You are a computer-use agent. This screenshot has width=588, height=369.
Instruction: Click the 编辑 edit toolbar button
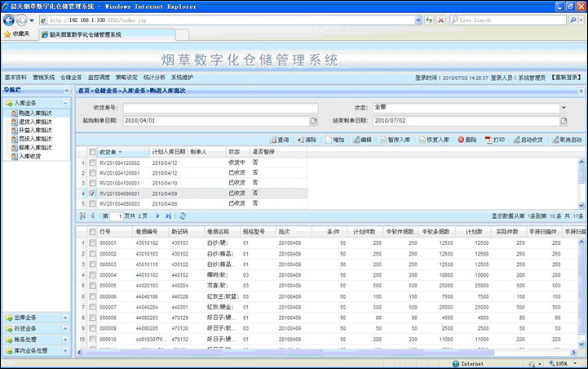pyautogui.click(x=362, y=140)
